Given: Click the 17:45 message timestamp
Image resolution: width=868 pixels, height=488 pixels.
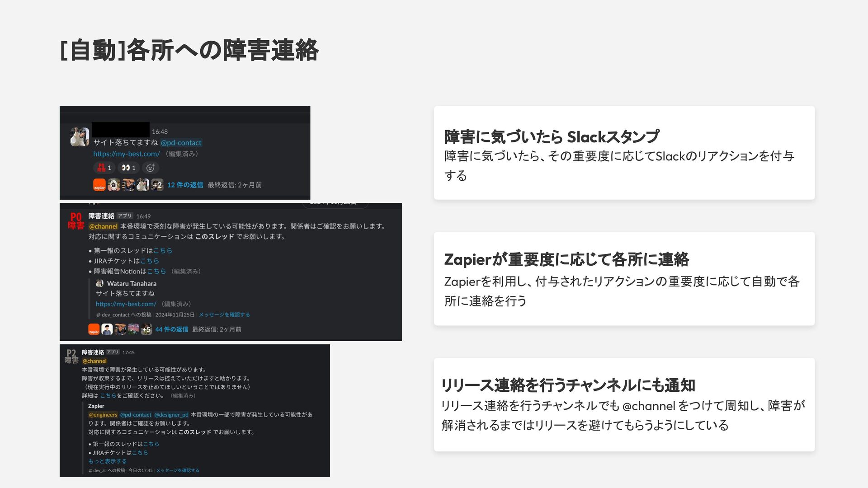Looking at the screenshot, I should pyautogui.click(x=128, y=352).
